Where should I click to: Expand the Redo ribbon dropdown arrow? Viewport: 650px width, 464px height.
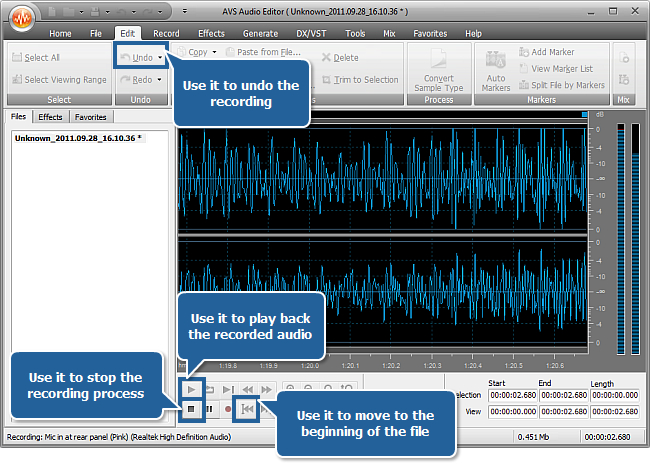tap(160, 80)
